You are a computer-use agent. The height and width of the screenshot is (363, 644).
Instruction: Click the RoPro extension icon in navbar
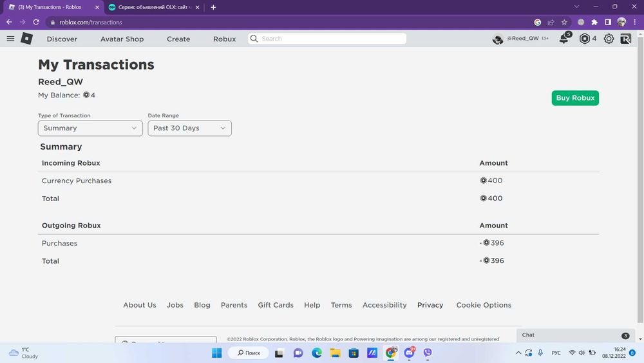(x=625, y=39)
